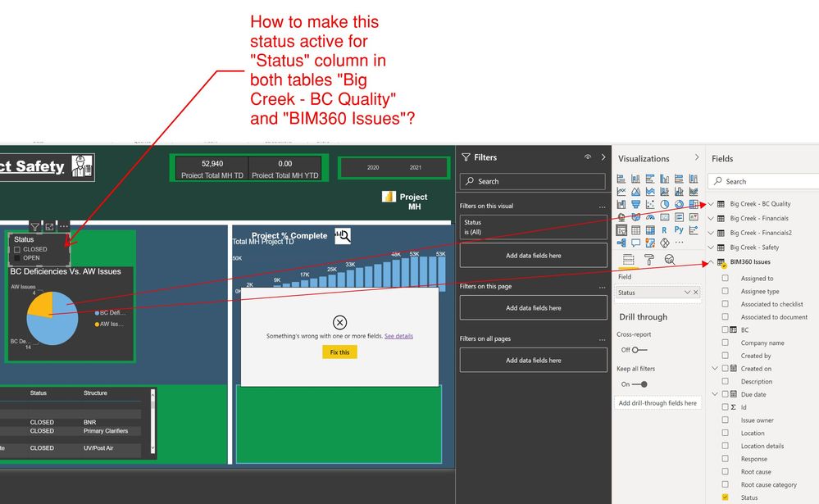Pick the decomposition tree visual
Viewport: 819px width, 504px height.
[x=621, y=243]
